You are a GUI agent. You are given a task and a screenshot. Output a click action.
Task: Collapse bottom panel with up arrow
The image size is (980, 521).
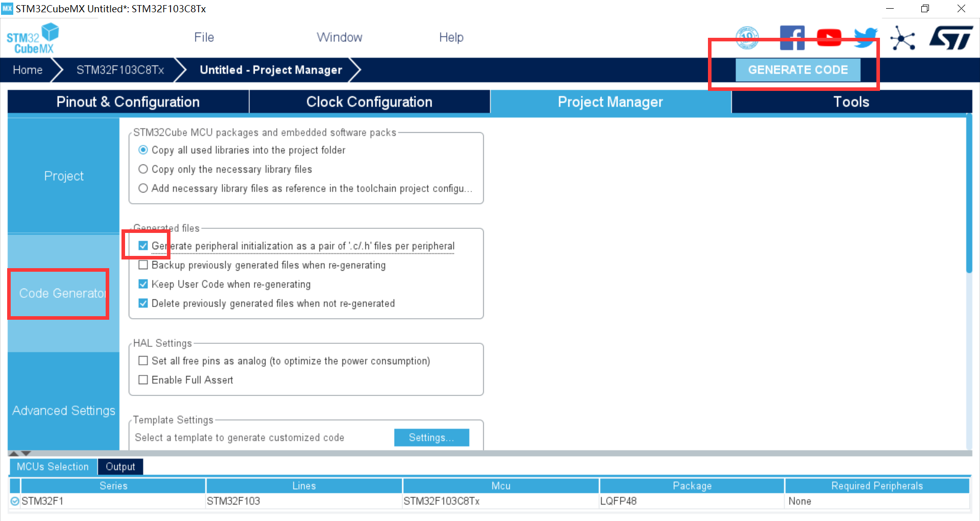14,454
